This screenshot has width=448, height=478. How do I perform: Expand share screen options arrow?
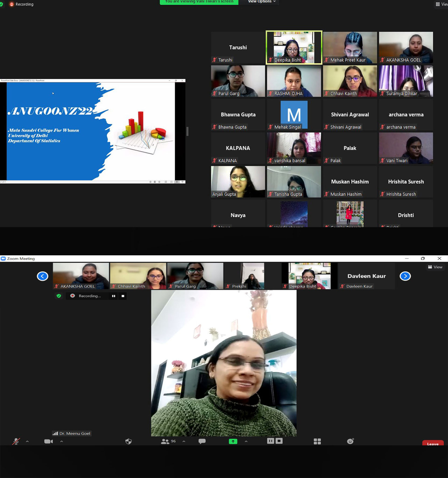pyautogui.click(x=246, y=441)
